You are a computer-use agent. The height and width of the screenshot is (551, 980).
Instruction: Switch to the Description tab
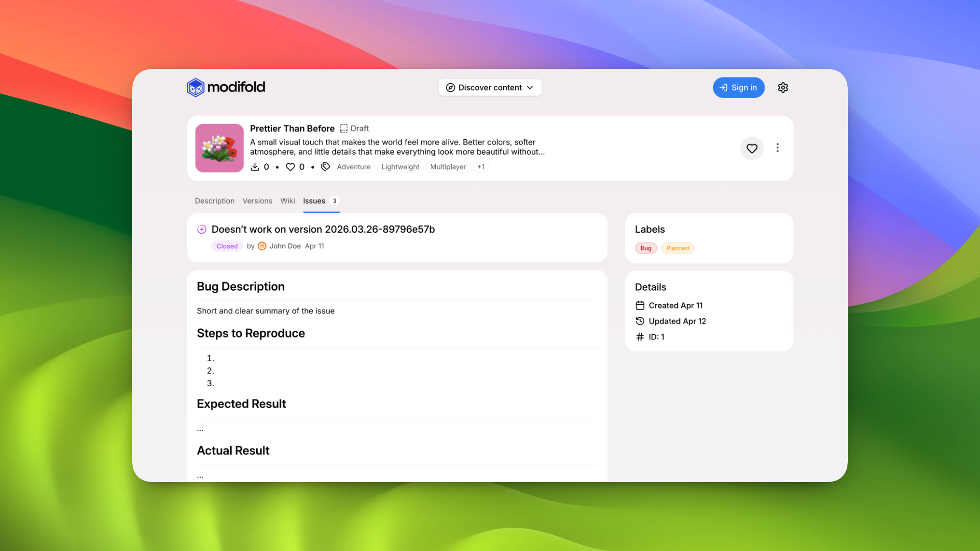(x=214, y=201)
